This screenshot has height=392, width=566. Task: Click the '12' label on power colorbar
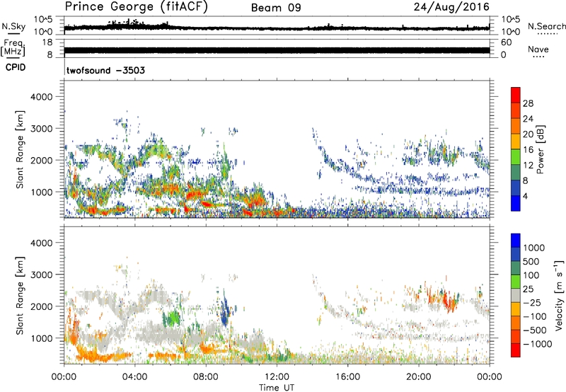[528, 166]
